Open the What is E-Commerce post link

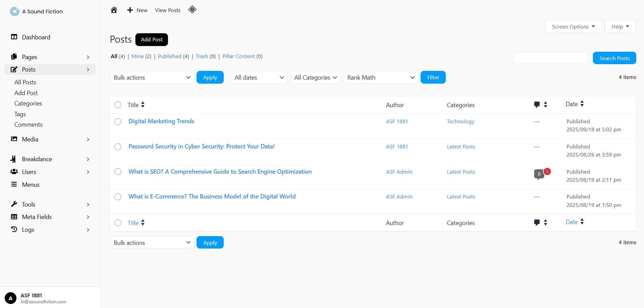212,196
